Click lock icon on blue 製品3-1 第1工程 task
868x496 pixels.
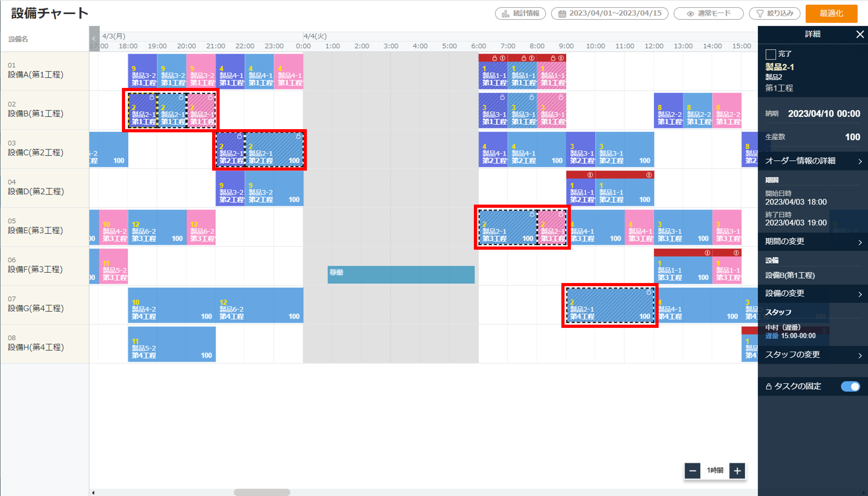click(532, 97)
